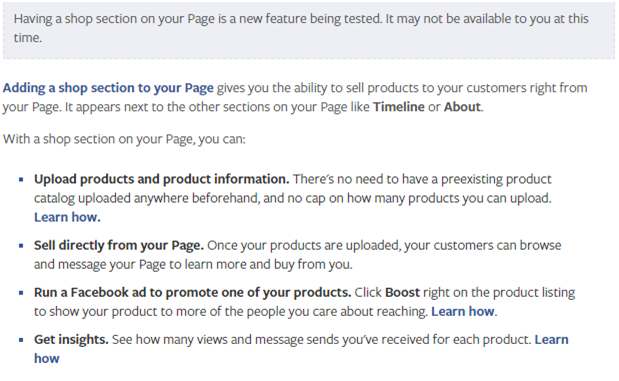This screenshot has width=619, height=381.
Task: Click the bold word 'Boost'
Action: tap(402, 292)
